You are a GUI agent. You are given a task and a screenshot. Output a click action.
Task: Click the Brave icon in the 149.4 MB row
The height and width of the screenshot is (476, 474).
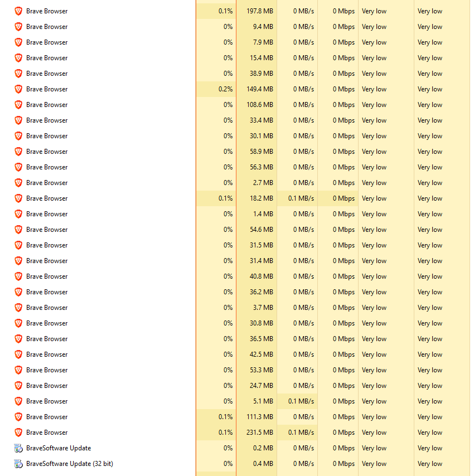[18, 89]
